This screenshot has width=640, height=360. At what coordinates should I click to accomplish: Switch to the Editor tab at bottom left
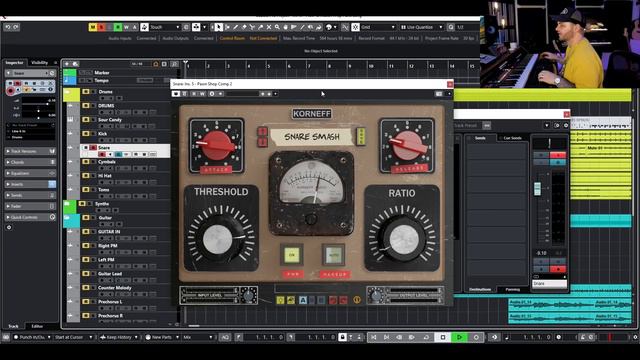(37, 326)
